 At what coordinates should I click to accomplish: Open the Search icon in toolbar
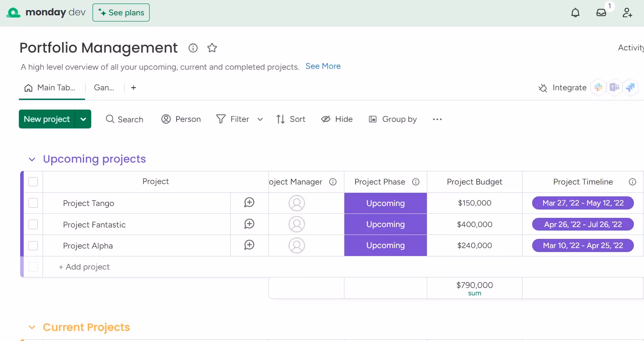(x=124, y=119)
